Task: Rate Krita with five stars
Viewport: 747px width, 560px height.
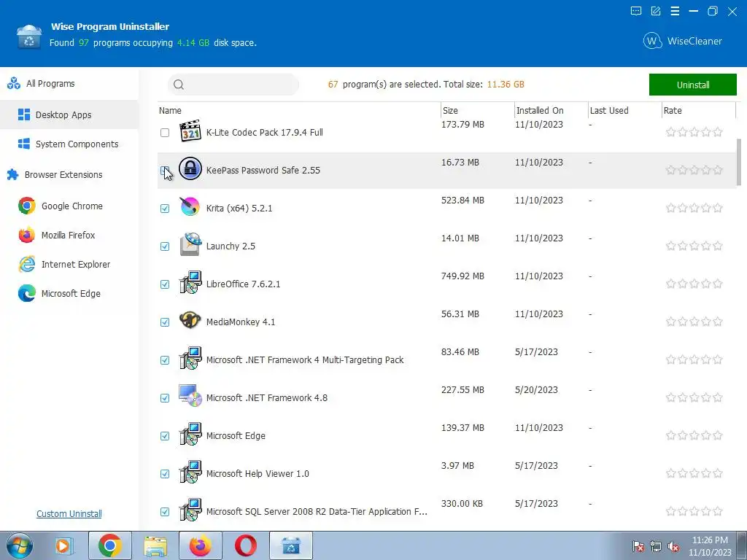Action: pyautogui.click(x=718, y=208)
